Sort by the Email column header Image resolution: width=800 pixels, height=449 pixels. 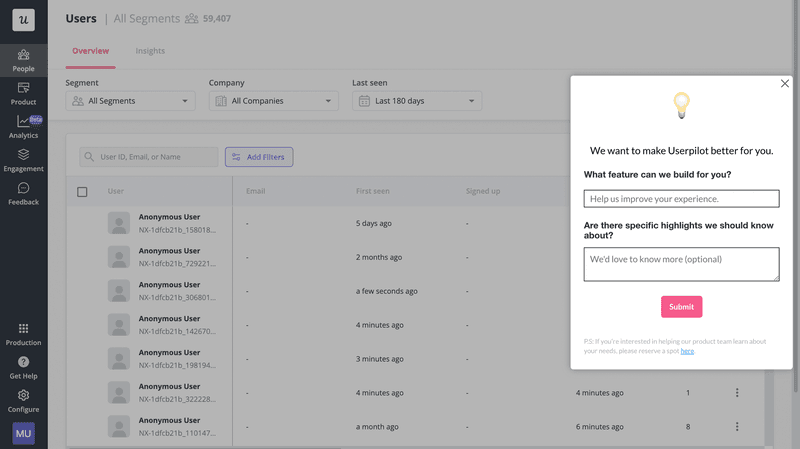(256, 191)
